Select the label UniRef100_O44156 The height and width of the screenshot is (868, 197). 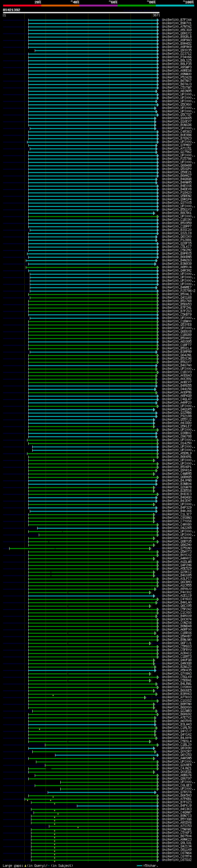[177, 389]
